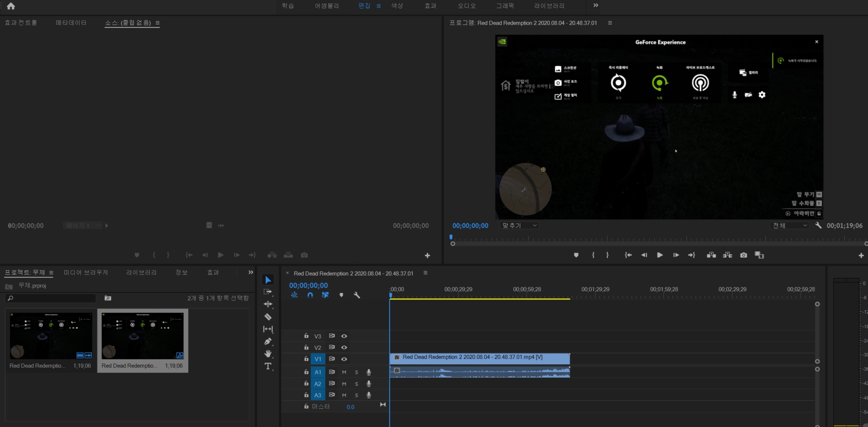The image size is (868, 427).
Task: Open 미디어 브라우저 tab
Action: 86,272
